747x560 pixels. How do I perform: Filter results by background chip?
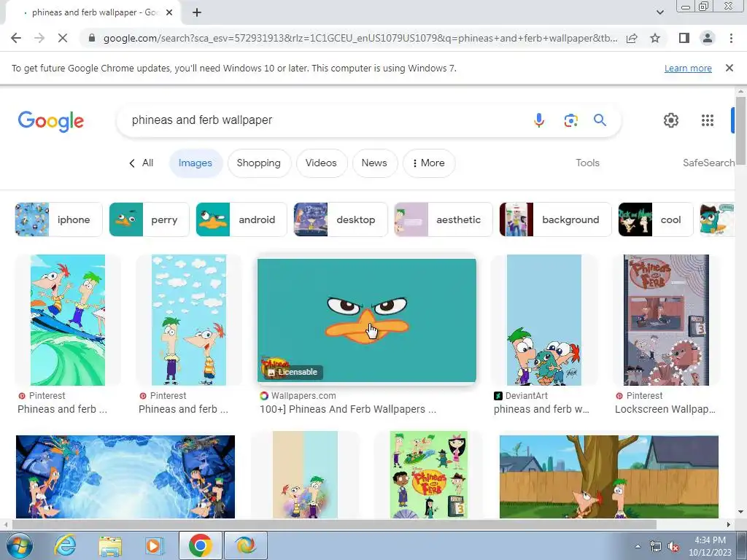tap(555, 219)
